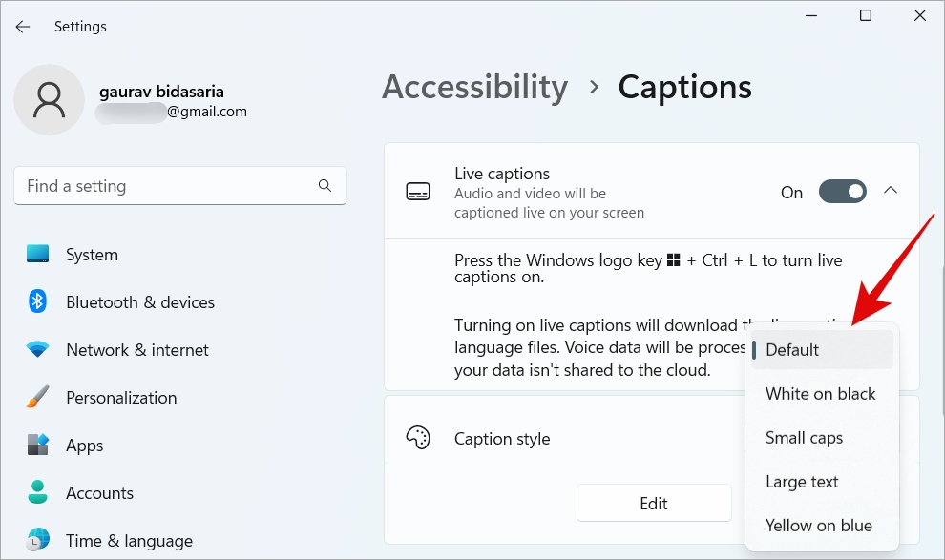Click the search magnifier icon
945x560 pixels.
point(325,185)
